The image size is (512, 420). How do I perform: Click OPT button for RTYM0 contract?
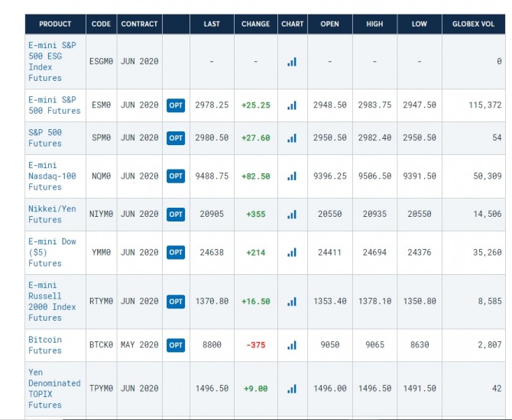(x=176, y=302)
